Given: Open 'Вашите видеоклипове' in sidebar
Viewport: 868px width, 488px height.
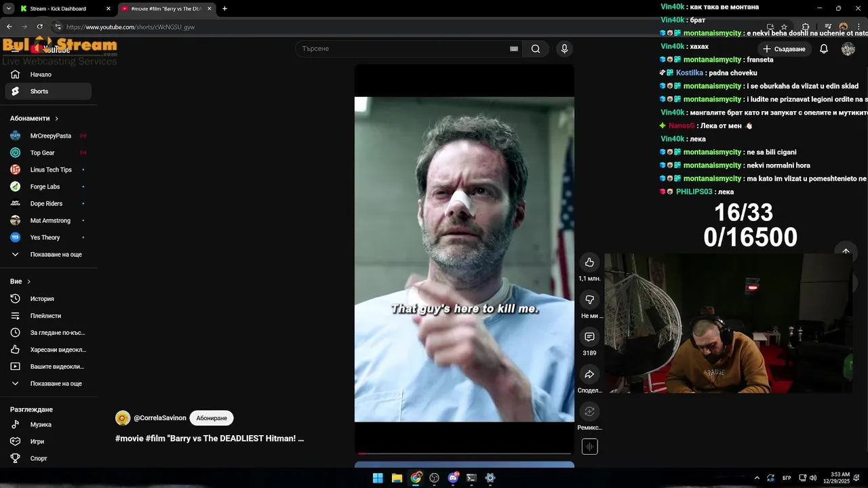Looking at the screenshot, I should point(48,367).
